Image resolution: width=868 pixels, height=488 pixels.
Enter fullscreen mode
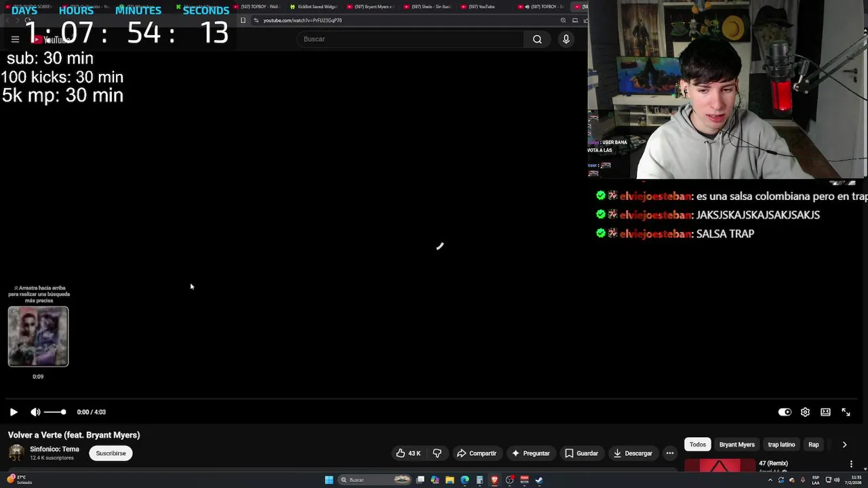tap(846, 412)
